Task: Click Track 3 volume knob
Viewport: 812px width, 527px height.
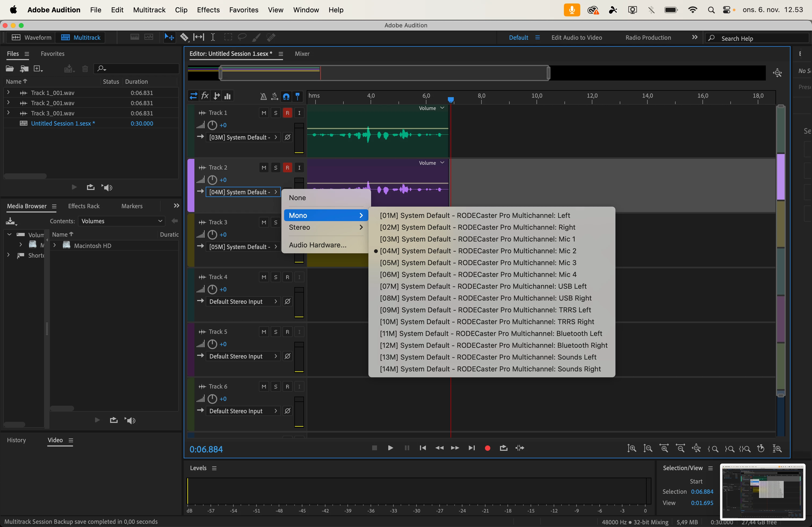Action: click(212, 235)
